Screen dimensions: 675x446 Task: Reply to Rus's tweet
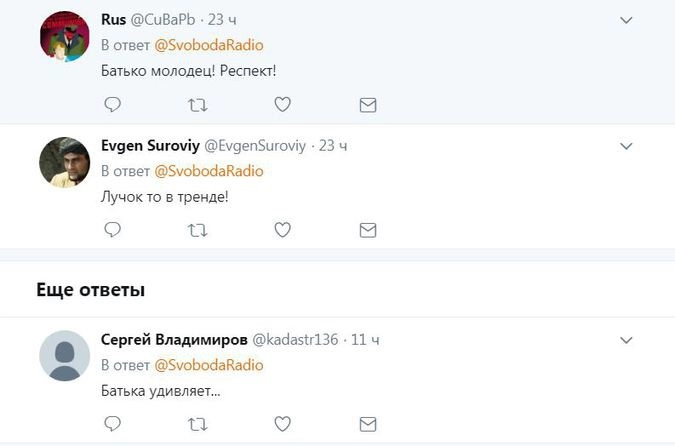pos(113,104)
